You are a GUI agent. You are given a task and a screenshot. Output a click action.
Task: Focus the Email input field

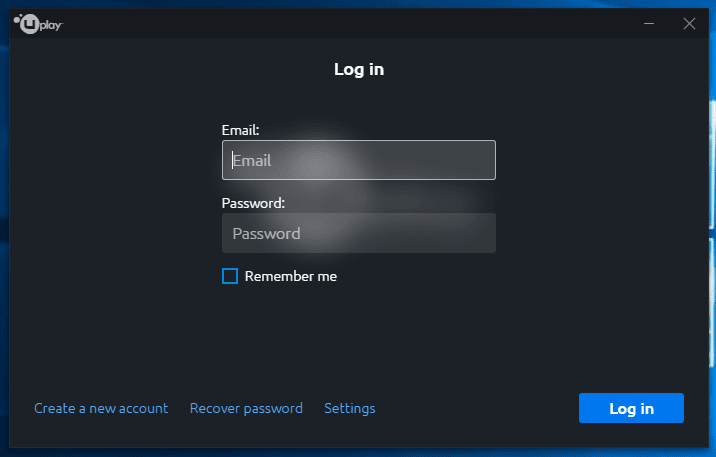pos(358,160)
